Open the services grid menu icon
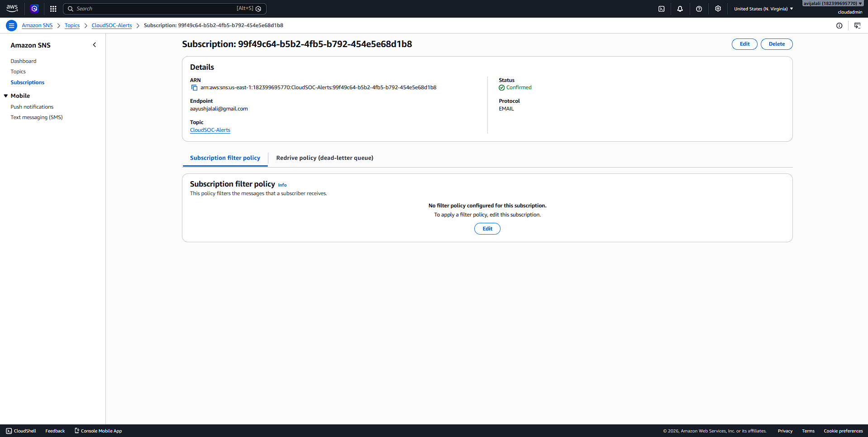Image resolution: width=868 pixels, height=437 pixels. [x=53, y=9]
